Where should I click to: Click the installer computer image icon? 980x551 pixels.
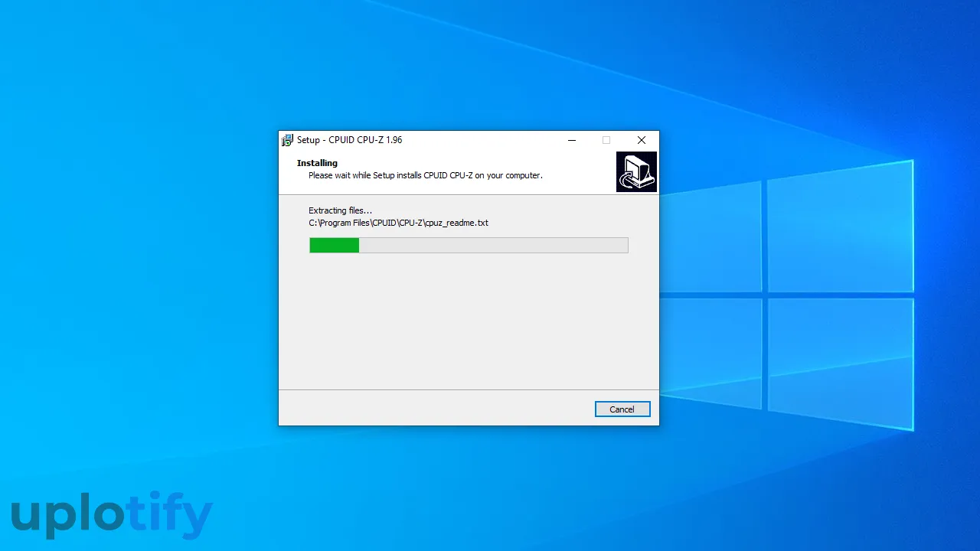[x=636, y=171]
